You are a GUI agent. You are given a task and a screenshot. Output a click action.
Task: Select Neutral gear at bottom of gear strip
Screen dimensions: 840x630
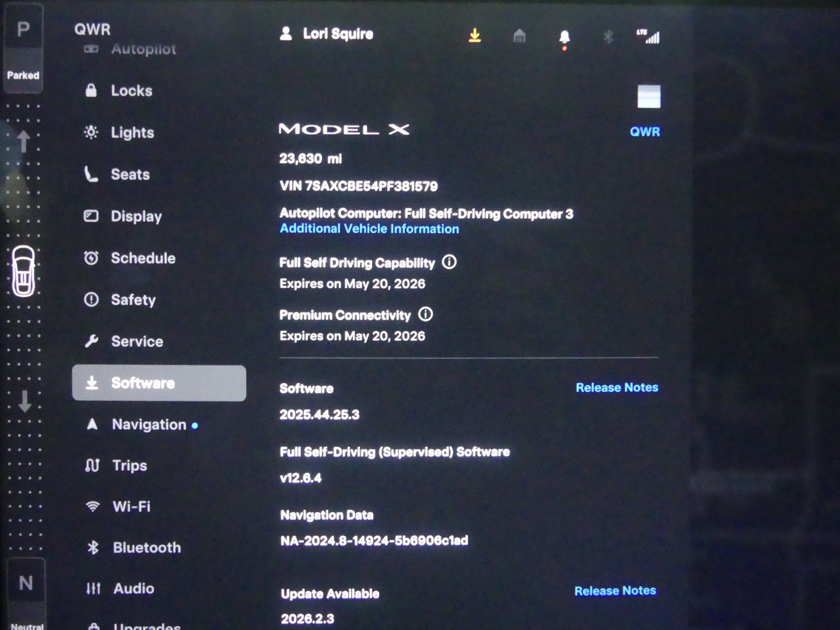[26, 583]
